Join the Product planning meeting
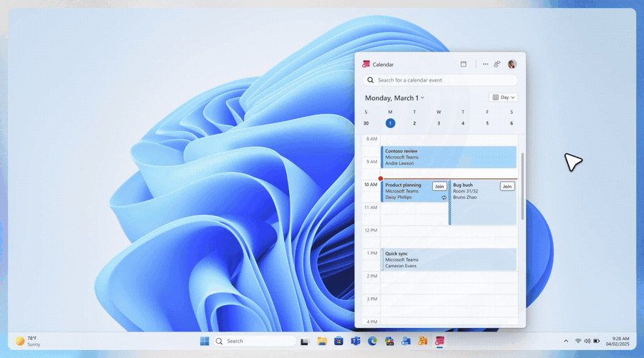644x358 pixels. pyautogui.click(x=439, y=186)
